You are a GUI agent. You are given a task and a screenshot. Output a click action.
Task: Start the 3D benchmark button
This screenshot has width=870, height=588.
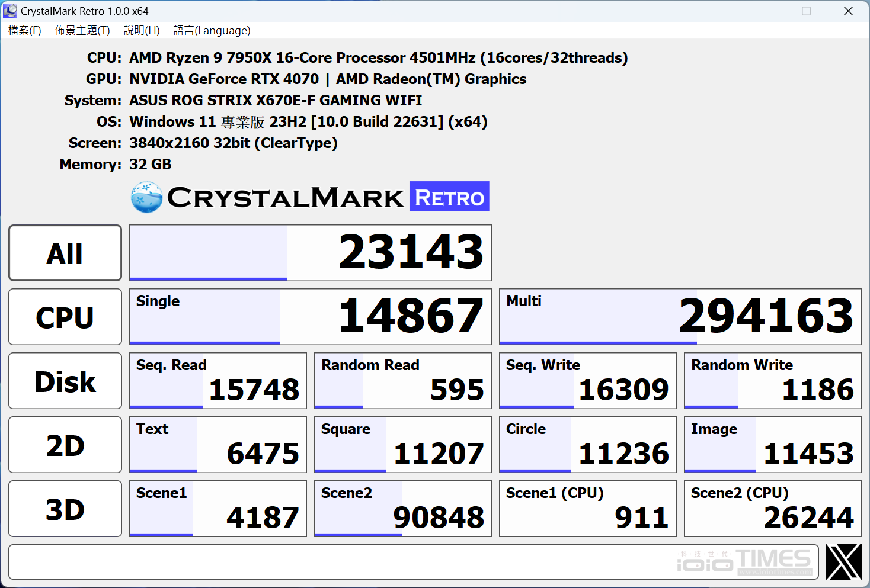65,509
